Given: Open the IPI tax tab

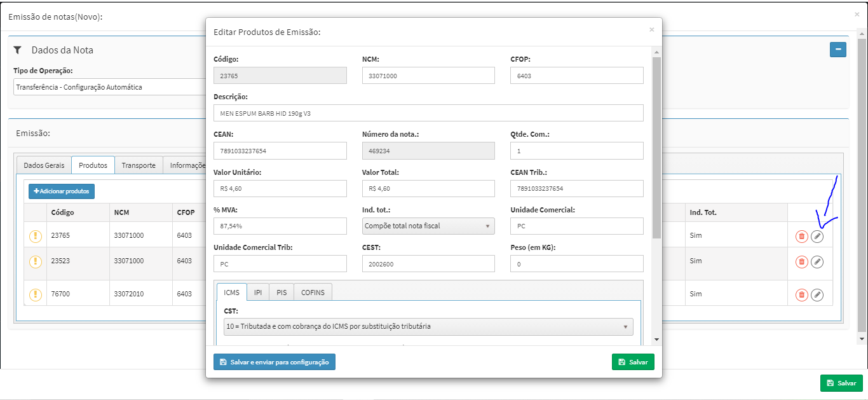Looking at the screenshot, I should (257, 291).
